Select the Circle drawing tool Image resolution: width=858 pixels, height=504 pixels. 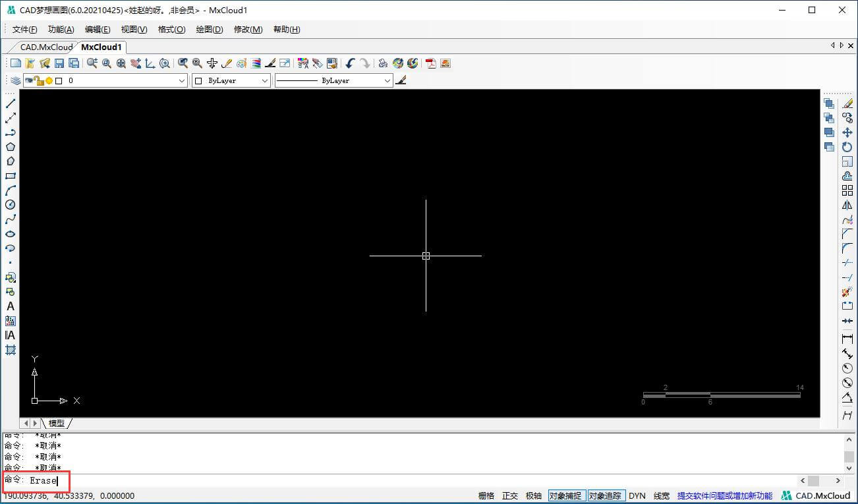[10, 205]
